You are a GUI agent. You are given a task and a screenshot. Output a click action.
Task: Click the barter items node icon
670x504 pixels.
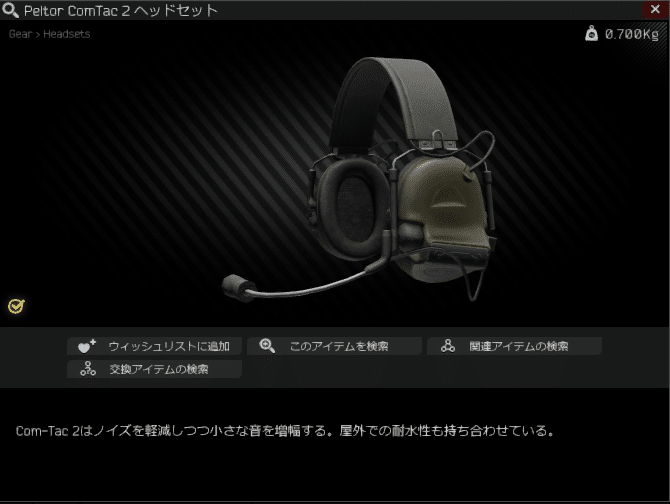point(88,369)
